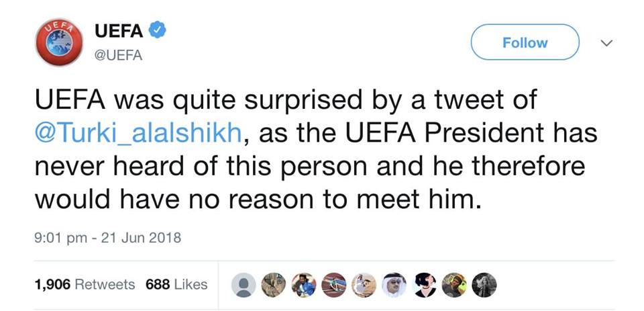Open the liker avatar with the yellow-green jacket
Viewport: 644px width, 311px height.
454,285
